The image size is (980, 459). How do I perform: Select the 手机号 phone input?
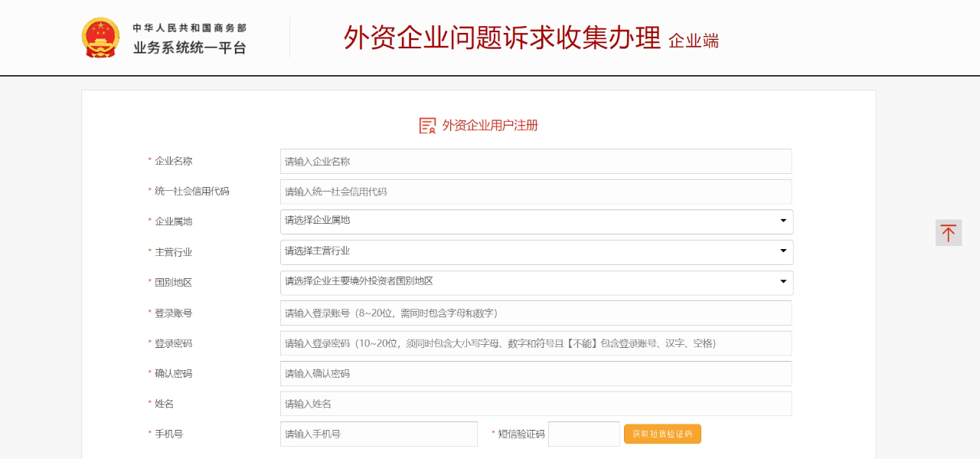[379, 434]
